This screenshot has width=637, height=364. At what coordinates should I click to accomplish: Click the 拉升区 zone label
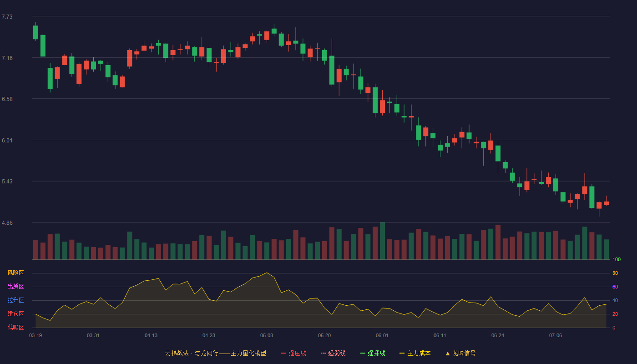point(15,300)
